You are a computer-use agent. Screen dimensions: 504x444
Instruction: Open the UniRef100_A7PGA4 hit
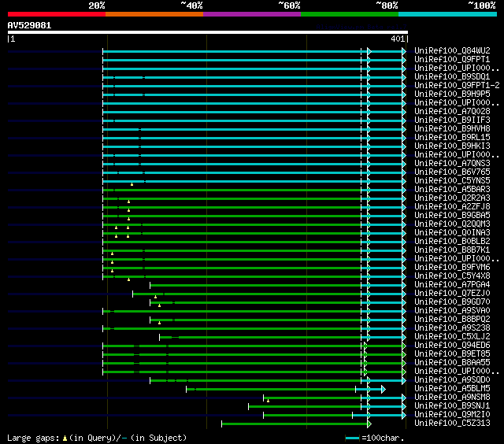click(x=452, y=285)
